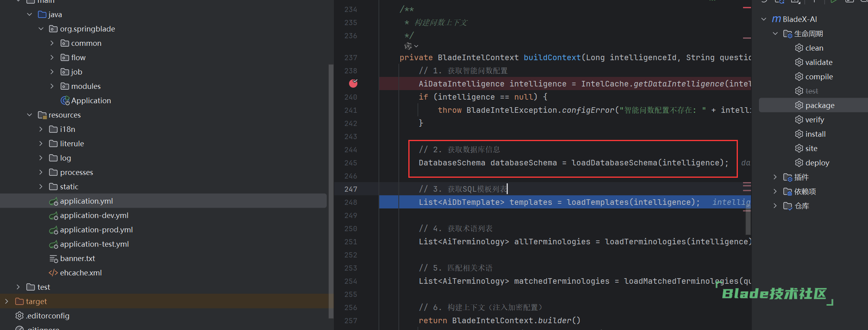
Task: Collapse the resources folder
Action: coord(29,115)
